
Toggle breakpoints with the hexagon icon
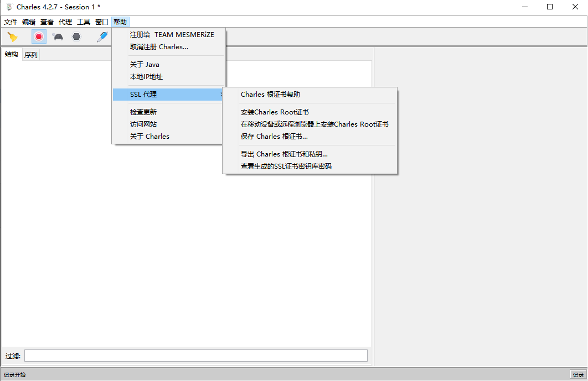point(76,36)
